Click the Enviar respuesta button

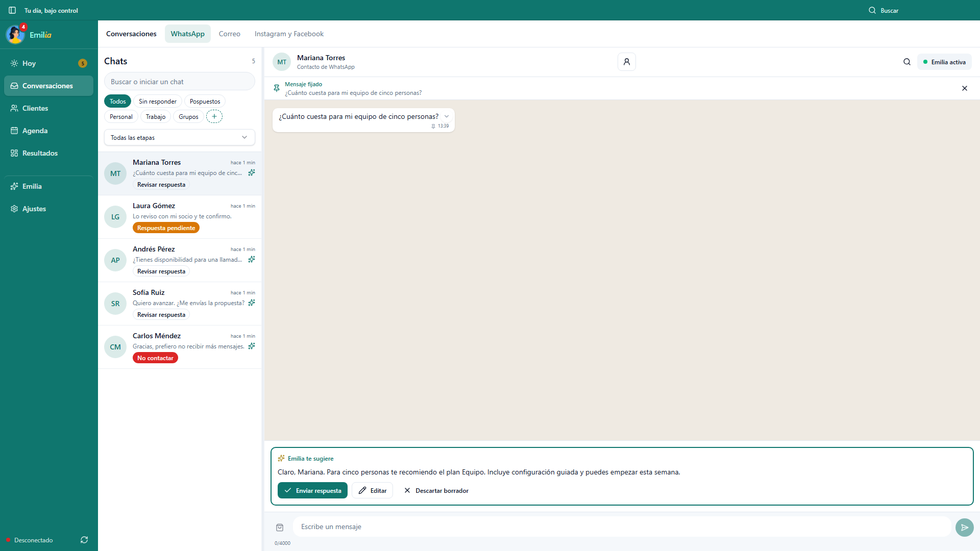[x=312, y=490]
